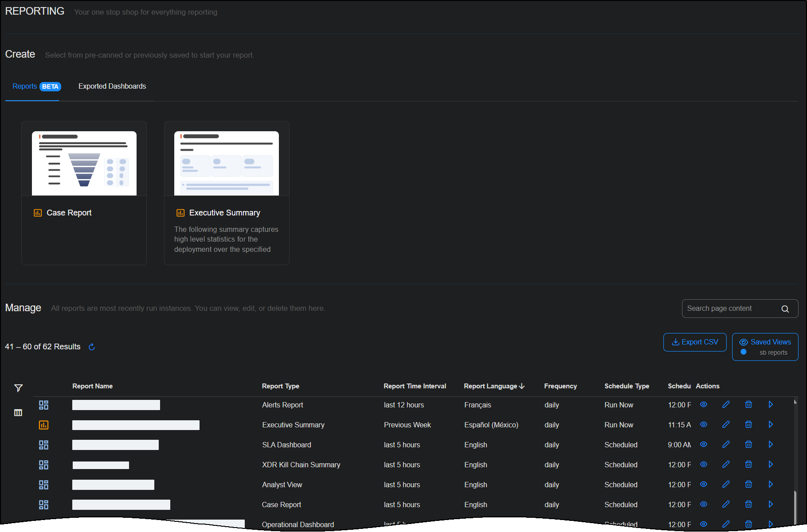Toggle the eye icon on the Analyst View row
Screen dimensions: 807x532
click(x=703, y=485)
